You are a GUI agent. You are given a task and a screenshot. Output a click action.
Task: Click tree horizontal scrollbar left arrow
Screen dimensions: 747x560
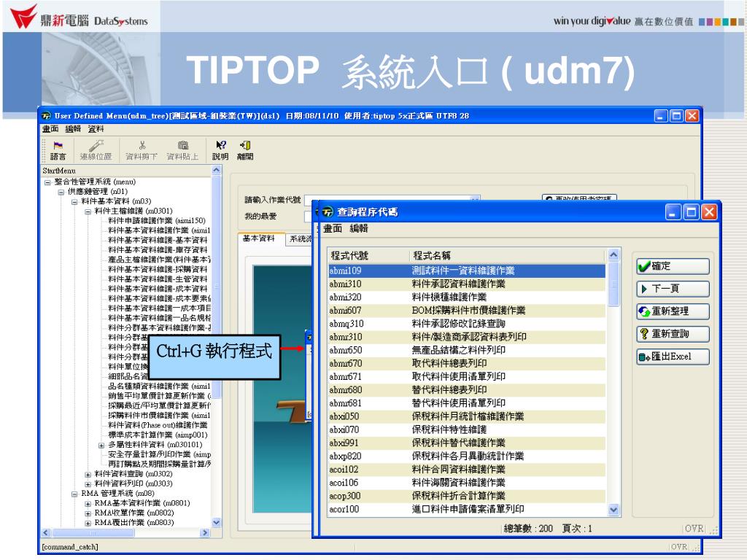click(46, 533)
